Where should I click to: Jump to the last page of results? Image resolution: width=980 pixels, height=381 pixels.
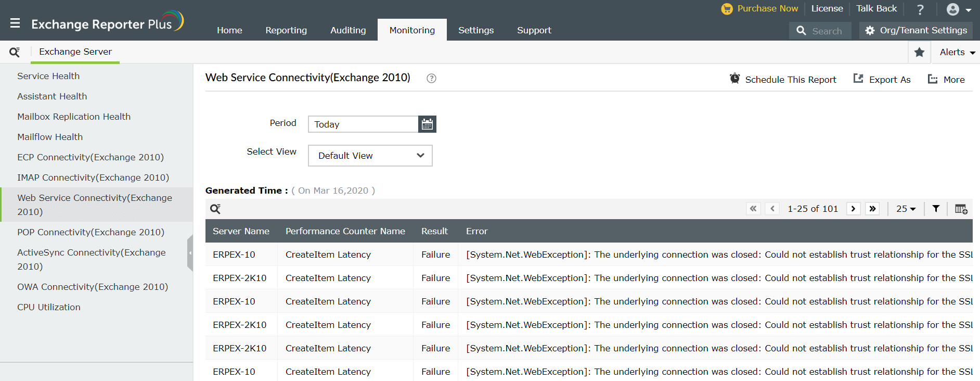click(872, 209)
